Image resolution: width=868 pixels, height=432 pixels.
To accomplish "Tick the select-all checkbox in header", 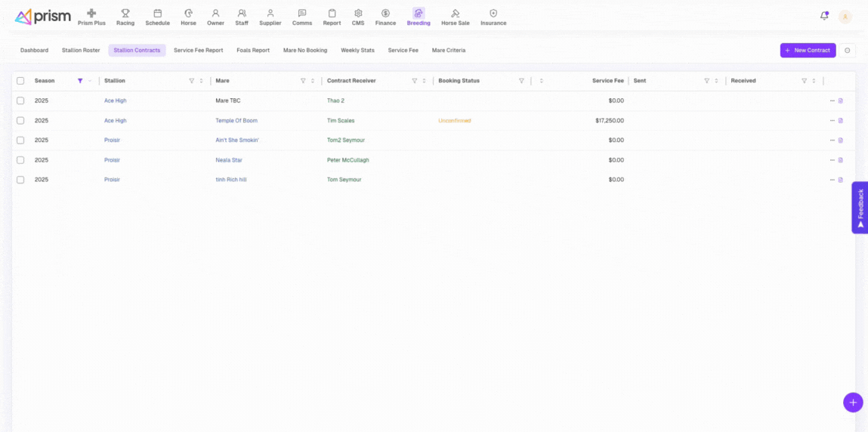I will pyautogui.click(x=20, y=81).
